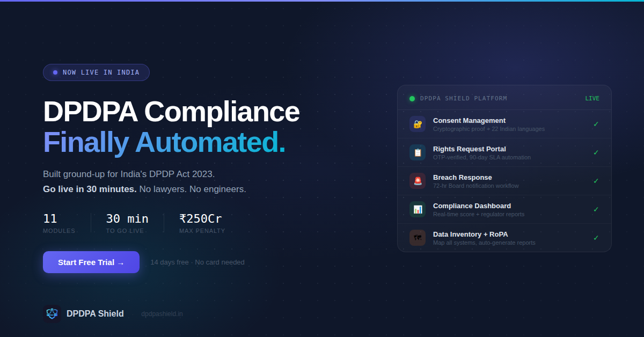
Task: Click the Breach Response siren icon
Action: click(418, 181)
